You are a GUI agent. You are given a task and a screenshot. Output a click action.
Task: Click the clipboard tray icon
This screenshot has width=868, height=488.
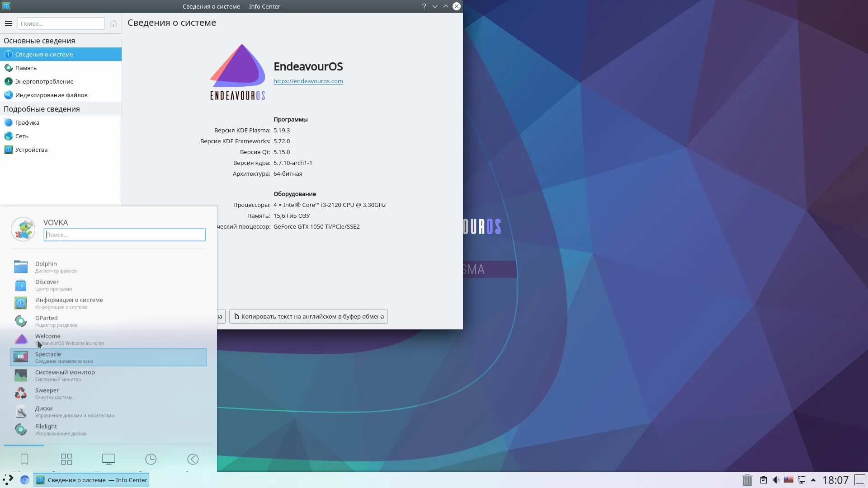pos(763,480)
